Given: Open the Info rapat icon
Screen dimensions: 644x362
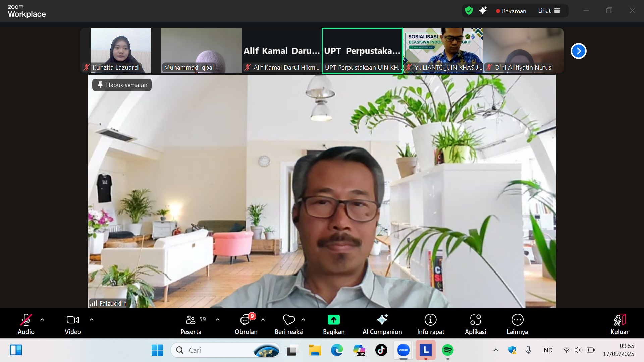Looking at the screenshot, I should [x=430, y=320].
